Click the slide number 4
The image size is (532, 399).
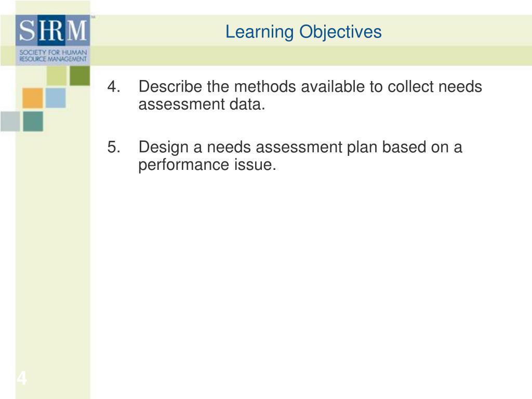22,378
